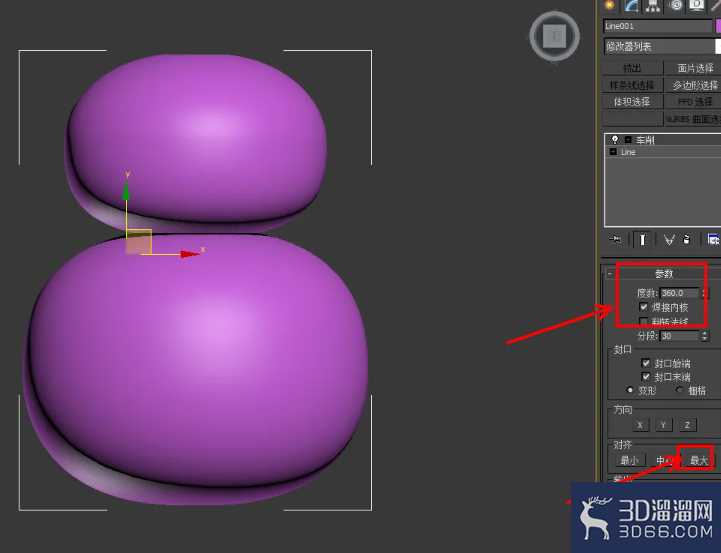The image size is (721, 553).
Task: Toggle the 封口始端 checkbox
Action: click(x=646, y=363)
